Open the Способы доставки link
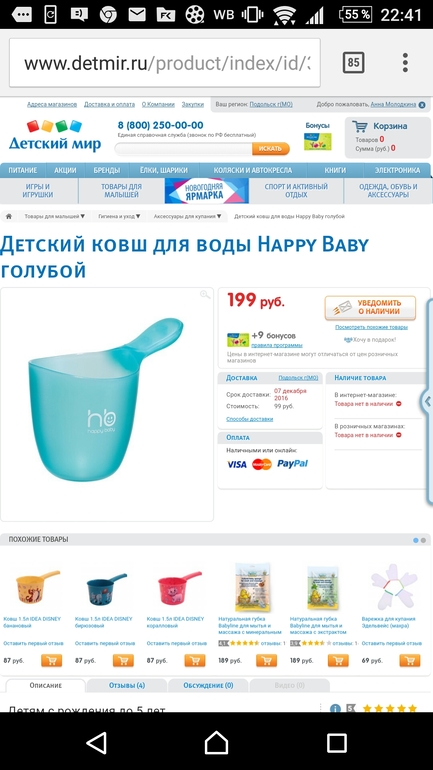 pos(249,419)
